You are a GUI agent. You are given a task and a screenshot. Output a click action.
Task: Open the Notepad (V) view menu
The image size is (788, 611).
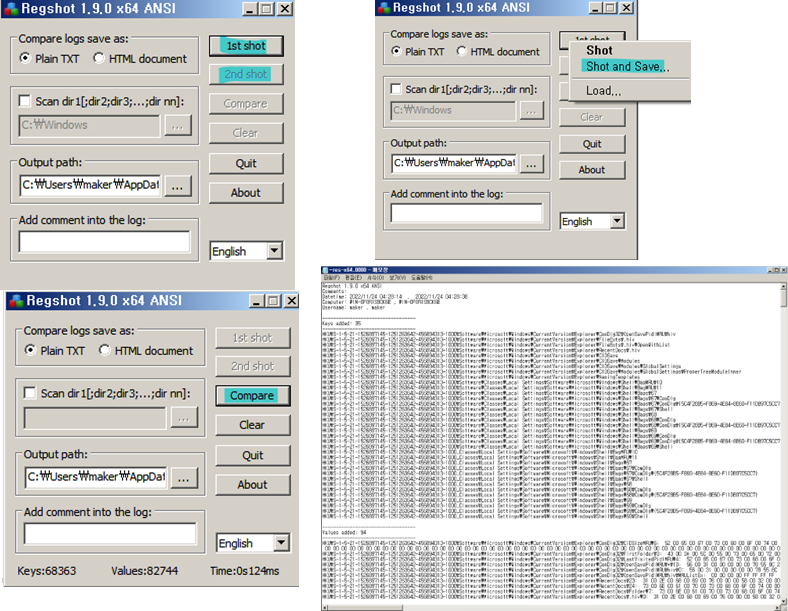tap(398, 277)
